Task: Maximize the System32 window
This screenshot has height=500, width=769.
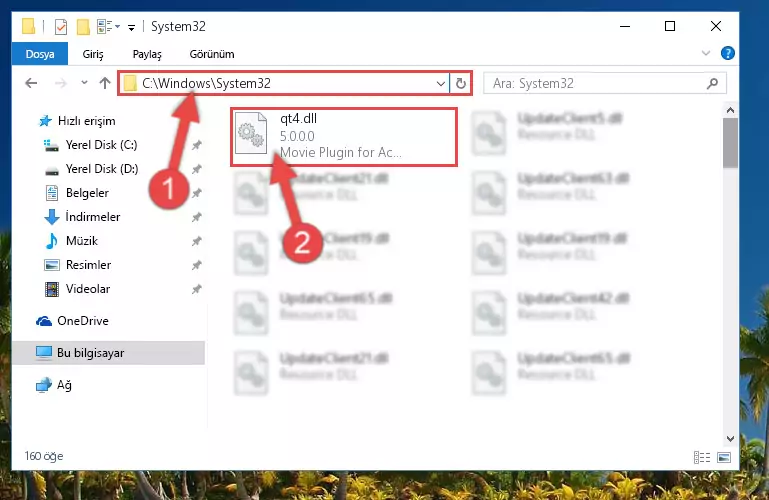Action: (670, 26)
